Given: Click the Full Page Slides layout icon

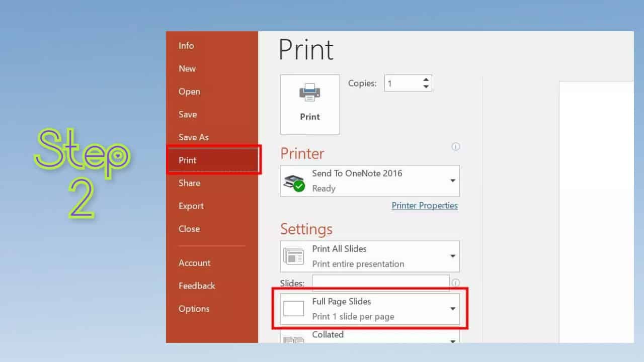Looking at the screenshot, I should pyautogui.click(x=294, y=308).
